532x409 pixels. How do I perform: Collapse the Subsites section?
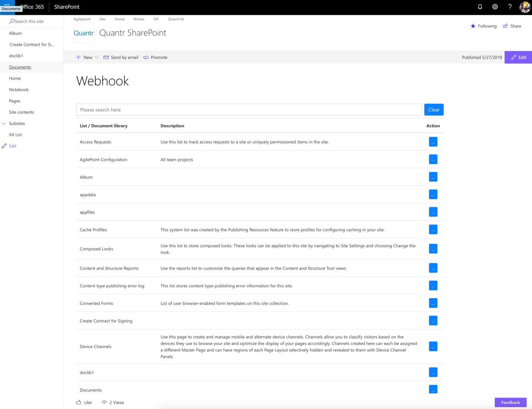(4, 123)
